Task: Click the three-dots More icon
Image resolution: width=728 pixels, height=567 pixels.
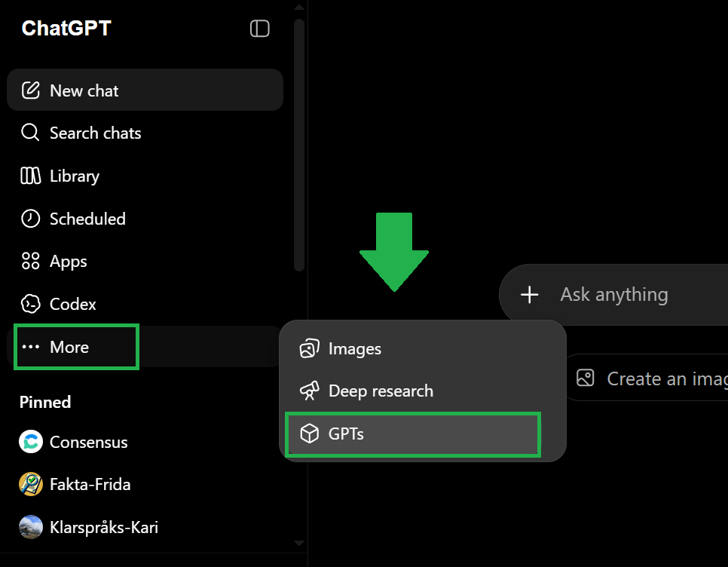Action: (31, 347)
